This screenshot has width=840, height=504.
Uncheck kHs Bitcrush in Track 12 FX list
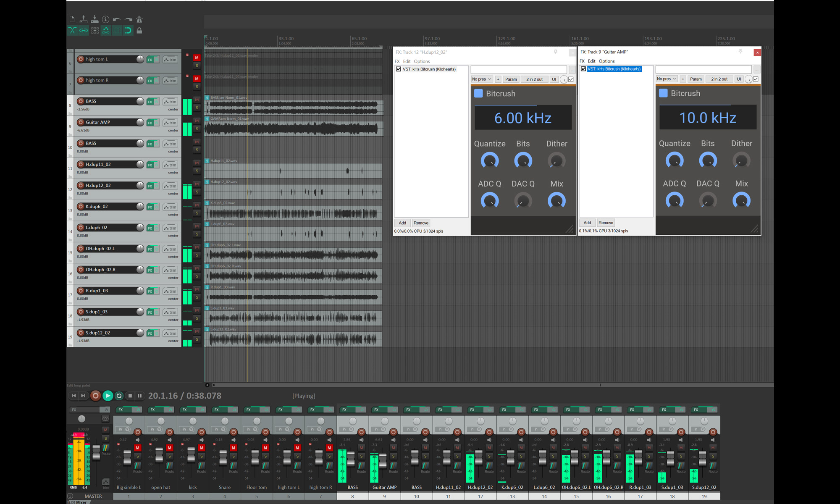pos(399,69)
